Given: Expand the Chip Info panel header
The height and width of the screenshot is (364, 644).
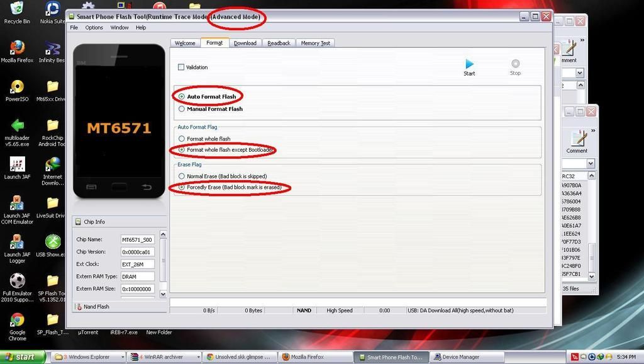Looking at the screenshot, I should [x=94, y=222].
